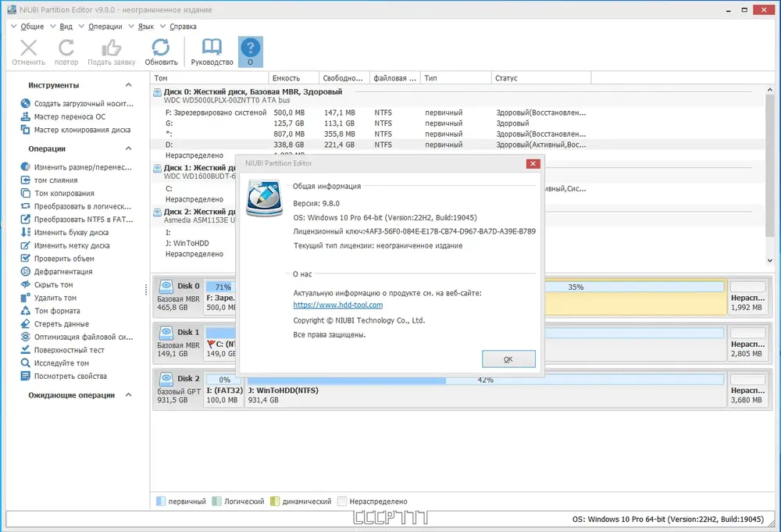Choose Исследуйте том operation

click(x=55, y=362)
